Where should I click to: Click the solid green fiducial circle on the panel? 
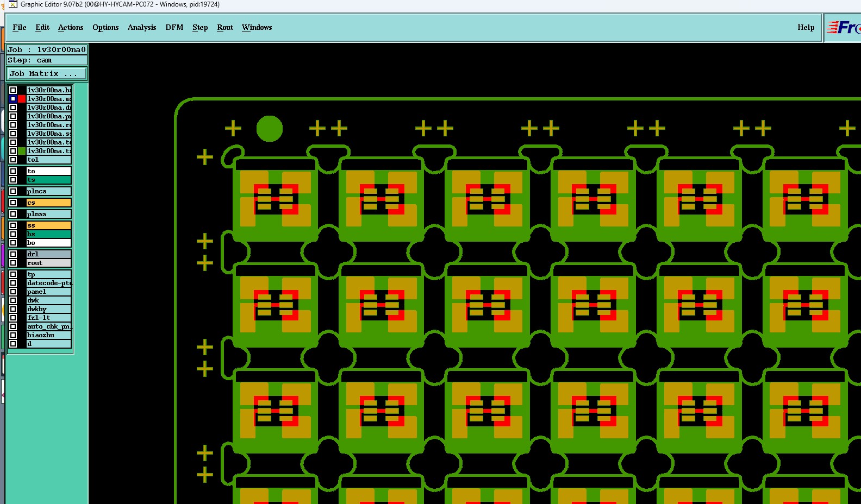coord(270,129)
